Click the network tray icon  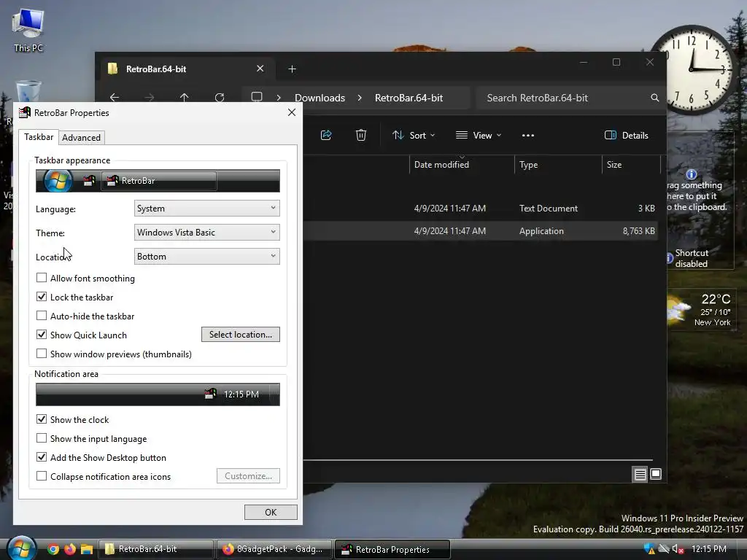click(x=664, y=549)
